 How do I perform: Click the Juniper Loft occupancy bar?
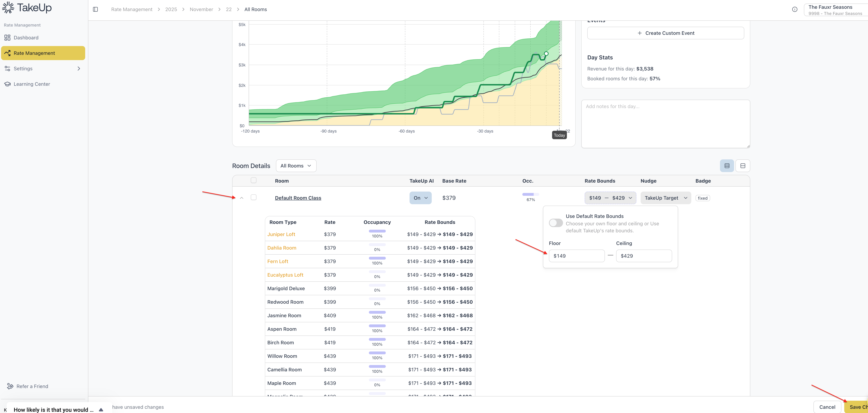377,231
